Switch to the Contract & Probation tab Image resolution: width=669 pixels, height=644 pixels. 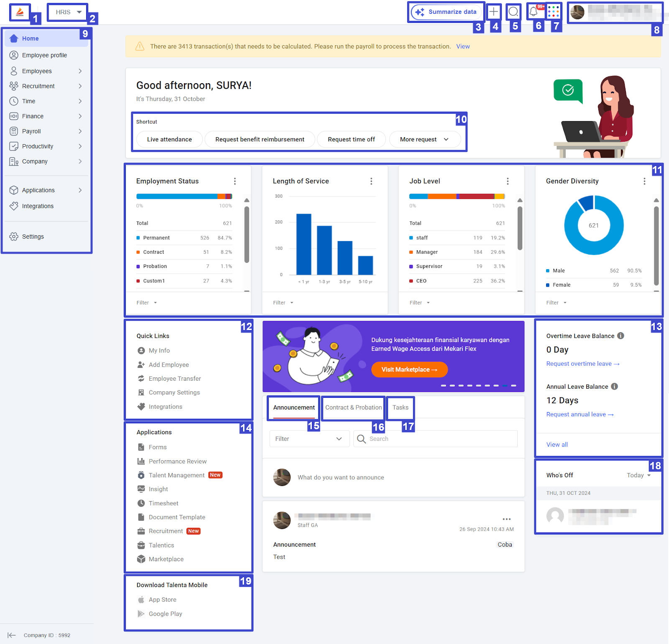pyautogui.click(x=353, y=407)
